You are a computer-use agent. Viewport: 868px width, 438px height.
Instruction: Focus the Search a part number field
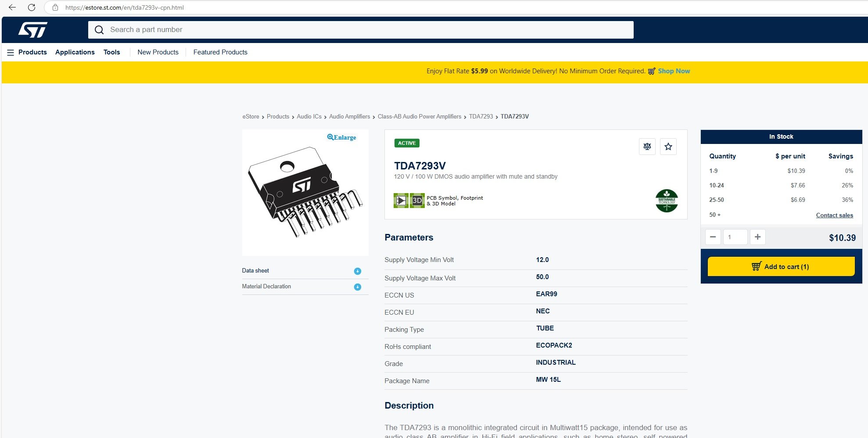361,30
